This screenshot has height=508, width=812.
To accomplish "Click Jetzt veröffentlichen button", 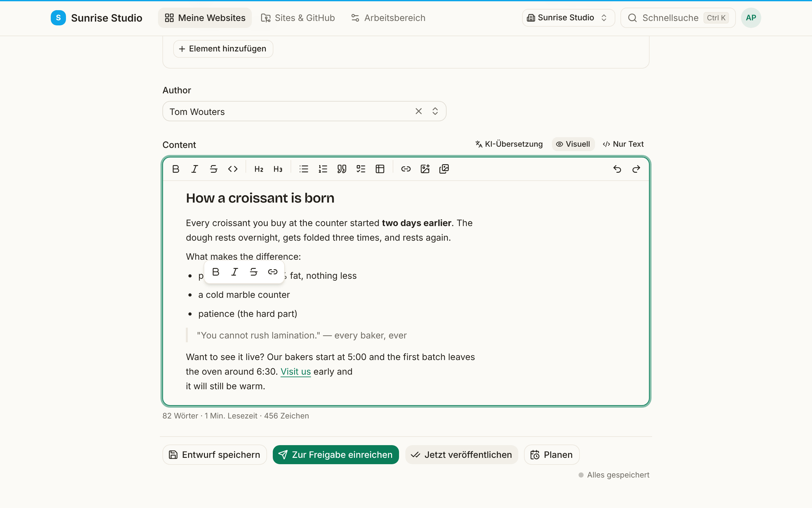I will click(462, 455).
